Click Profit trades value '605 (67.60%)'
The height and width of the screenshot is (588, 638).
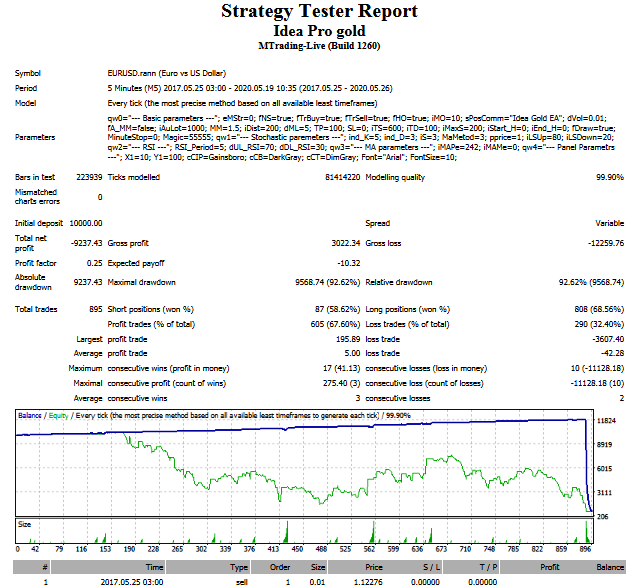(x=335, y=324)
